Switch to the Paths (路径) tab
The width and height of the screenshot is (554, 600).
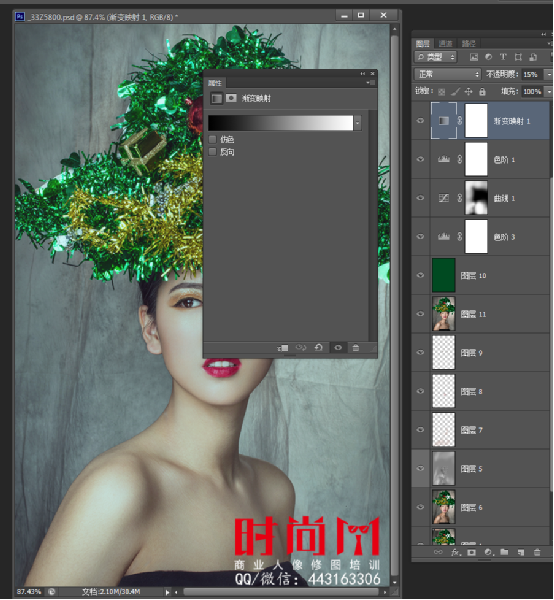[x=469, y=43]
